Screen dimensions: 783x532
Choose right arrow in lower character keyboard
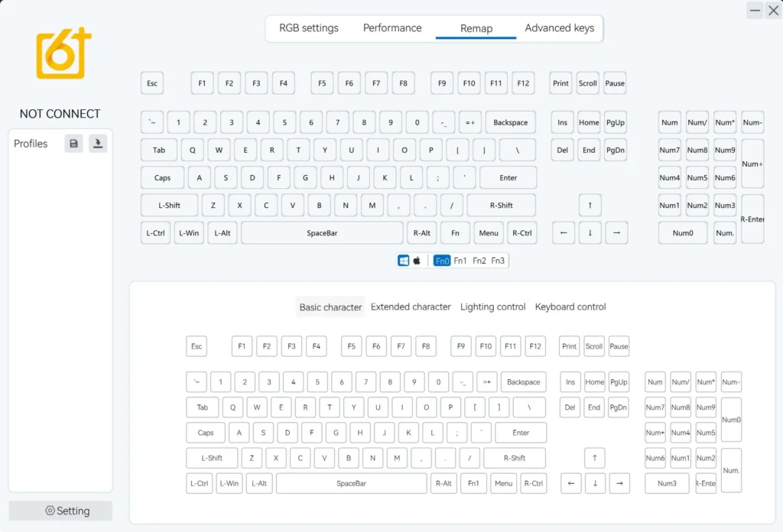(619, 483)
